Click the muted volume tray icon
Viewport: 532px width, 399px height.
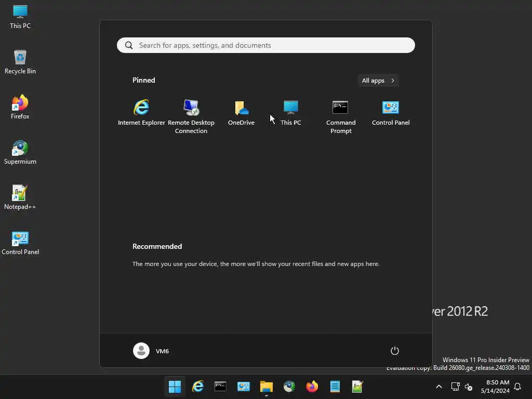[469, 387]
